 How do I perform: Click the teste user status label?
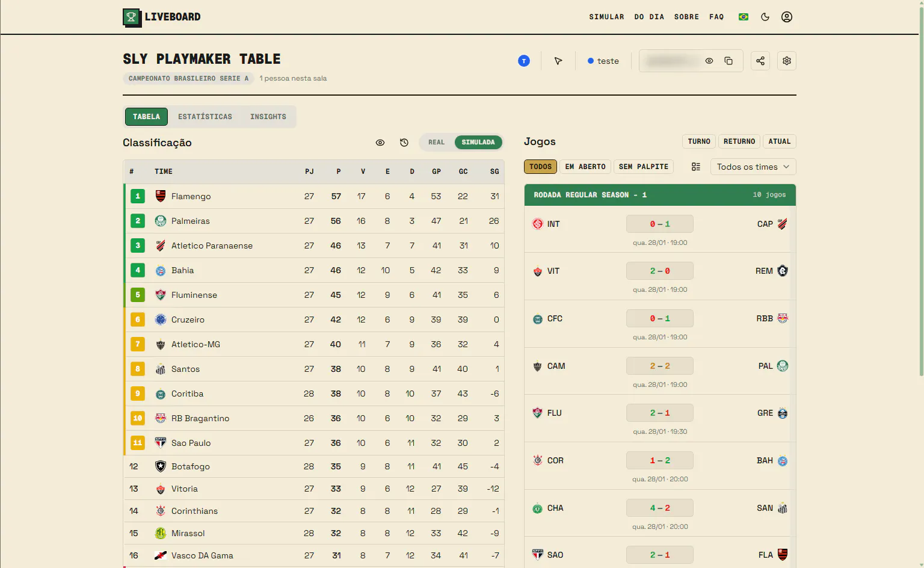pyautogui.click(x=603, y=61)
